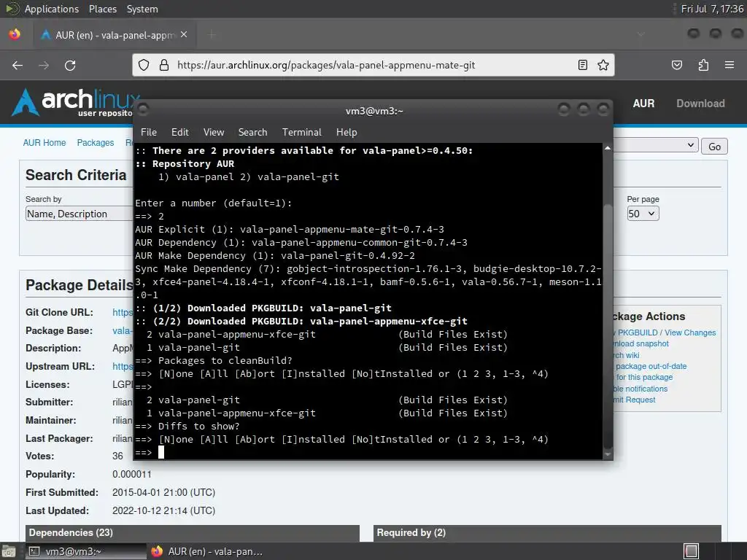Open the list all tabs chevron

[x=640, y=35]
